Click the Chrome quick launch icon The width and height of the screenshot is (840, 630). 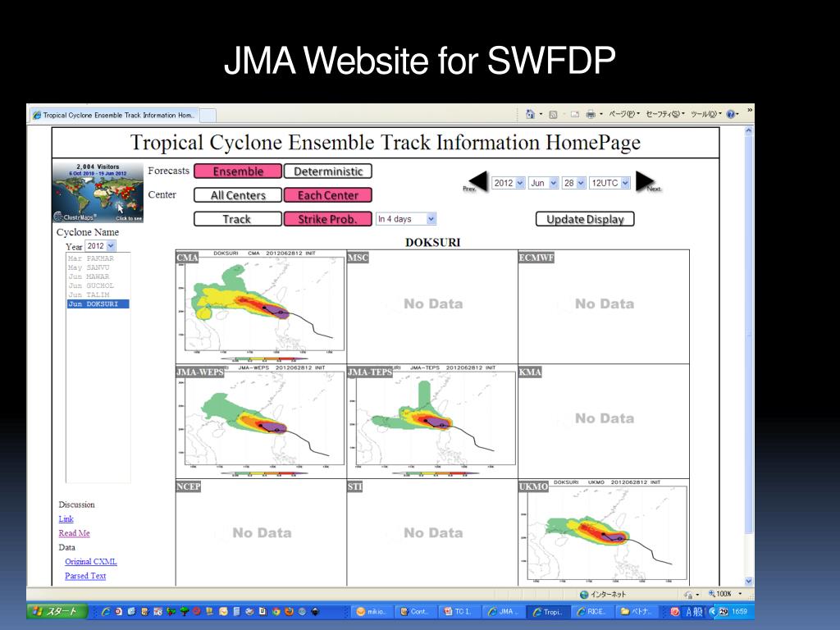(276, 611)
